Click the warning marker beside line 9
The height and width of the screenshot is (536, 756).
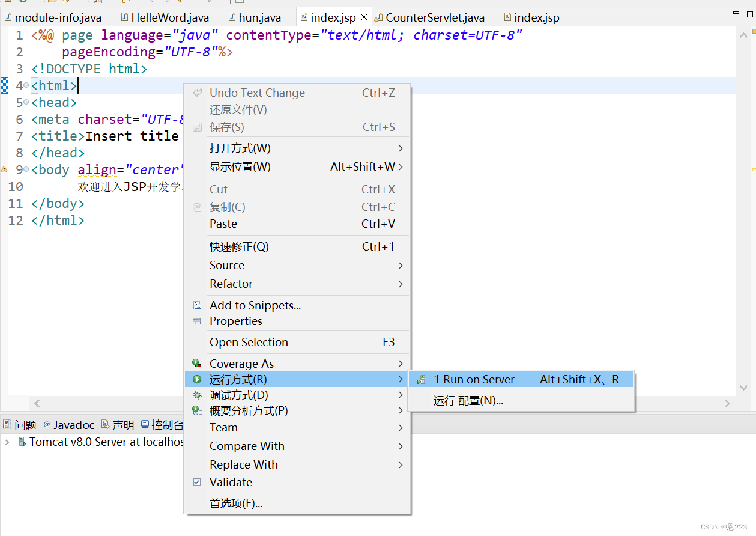pyautogui.click(x=5, y=169)
